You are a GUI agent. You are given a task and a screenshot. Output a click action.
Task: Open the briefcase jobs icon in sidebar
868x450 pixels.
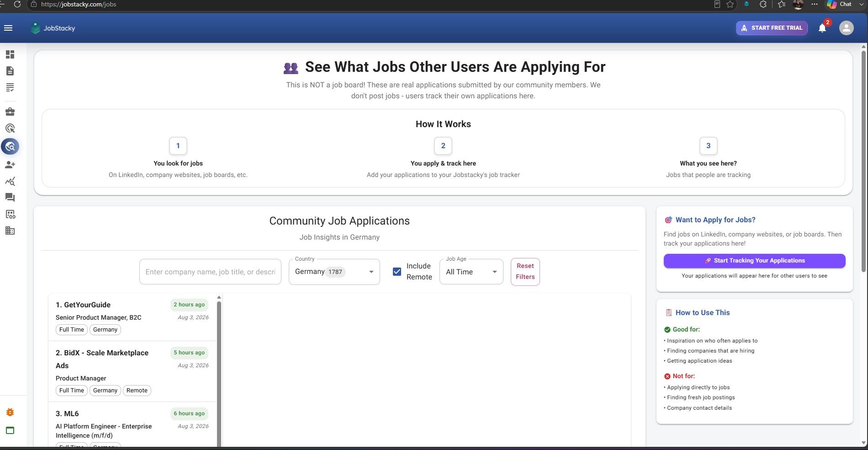[x=10, y=112]
